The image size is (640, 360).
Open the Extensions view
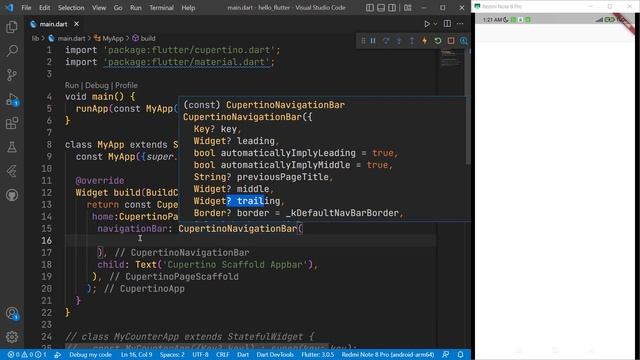pos(12,123)
